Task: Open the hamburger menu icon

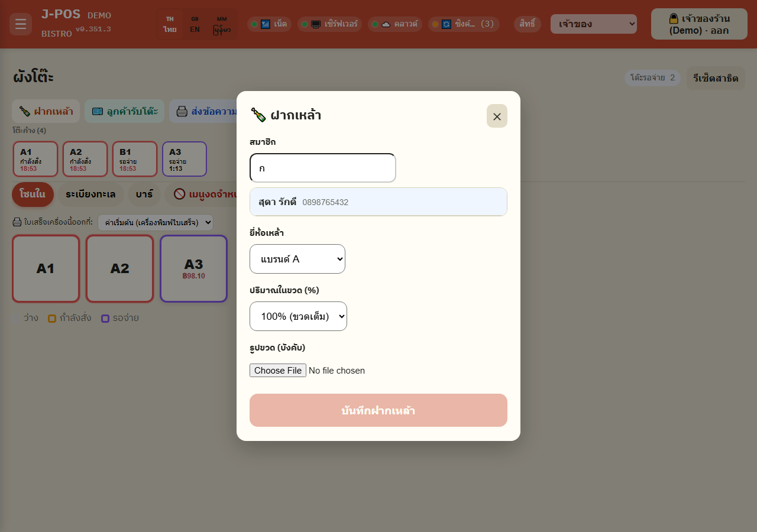Action: (21, 24)
